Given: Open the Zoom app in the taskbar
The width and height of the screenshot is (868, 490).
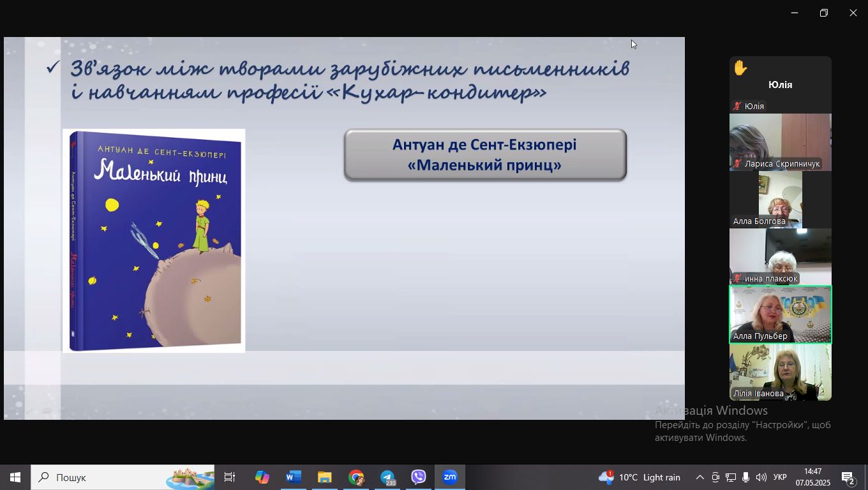Looking at the screenshot, I should (x=450, y=477).
